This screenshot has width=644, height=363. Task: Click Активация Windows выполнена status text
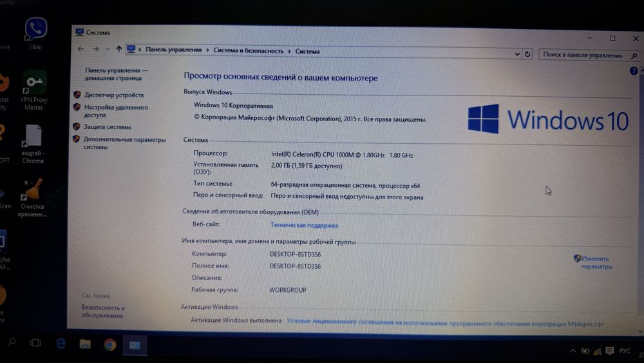click(236, 320)
